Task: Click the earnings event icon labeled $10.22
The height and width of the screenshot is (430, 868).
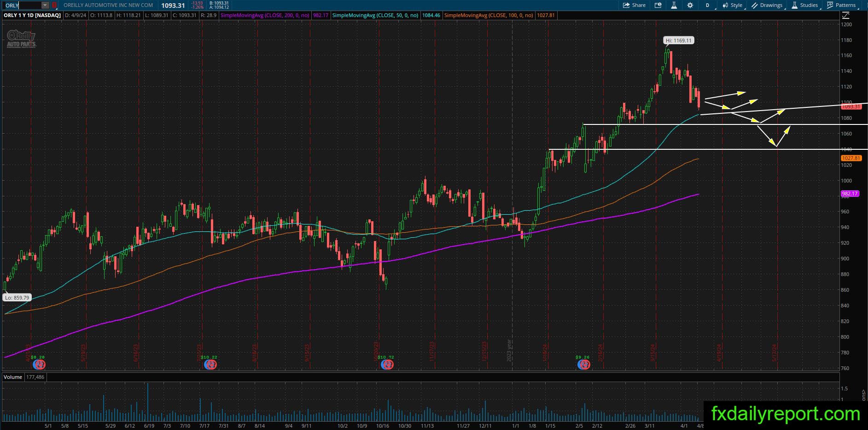Action: 211,365
